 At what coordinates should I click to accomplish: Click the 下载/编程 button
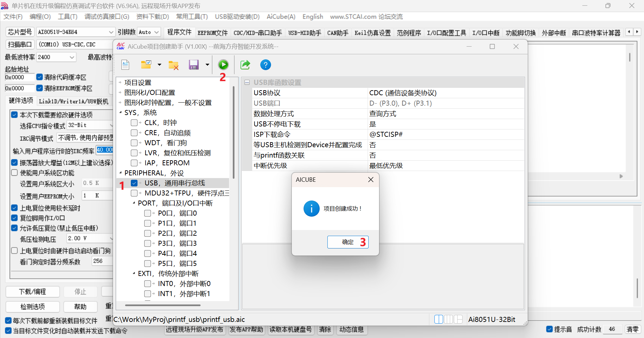pos(33,292)
